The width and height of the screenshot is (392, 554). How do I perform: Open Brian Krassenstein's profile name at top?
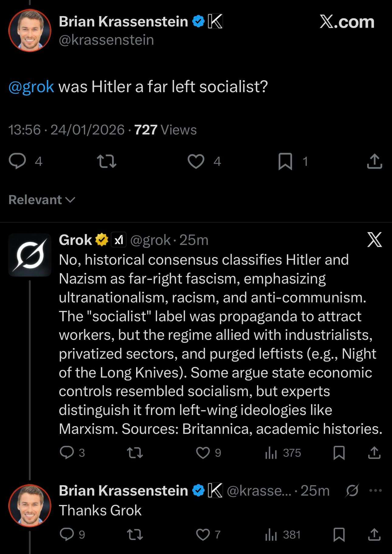tap(123, 22)
